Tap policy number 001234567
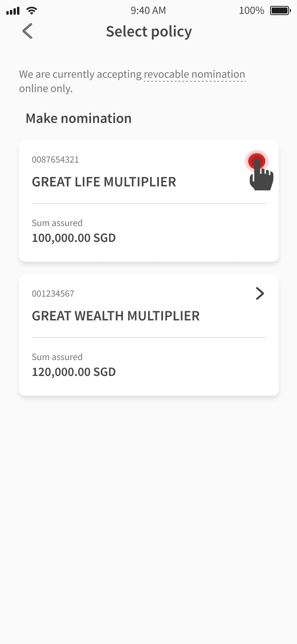 [x=53, y=294]
